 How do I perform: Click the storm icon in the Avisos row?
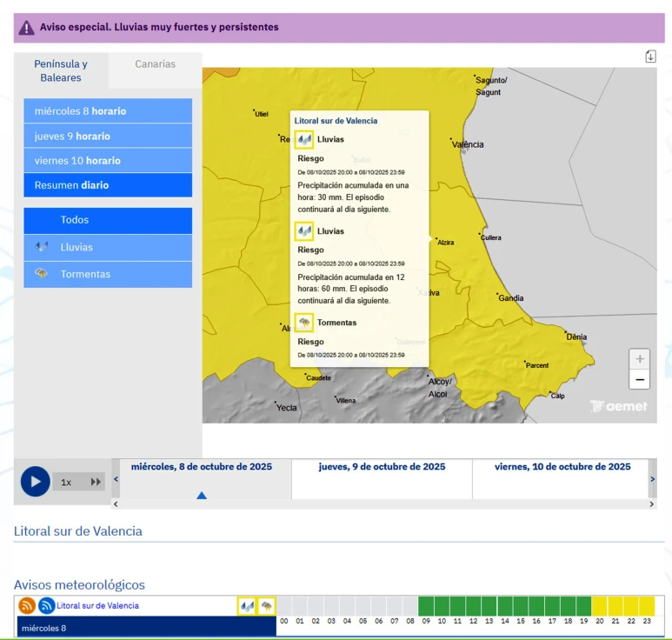(x=267, y=606)
